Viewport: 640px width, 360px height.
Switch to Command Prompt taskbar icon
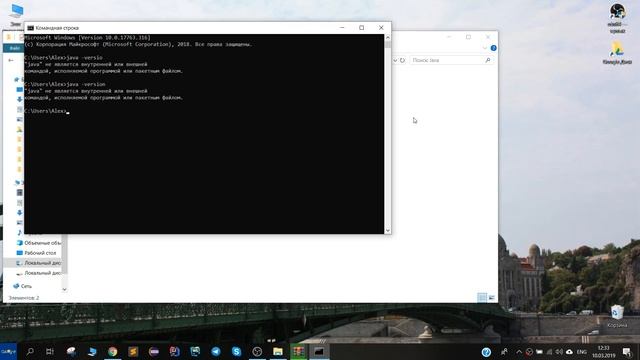319,351
